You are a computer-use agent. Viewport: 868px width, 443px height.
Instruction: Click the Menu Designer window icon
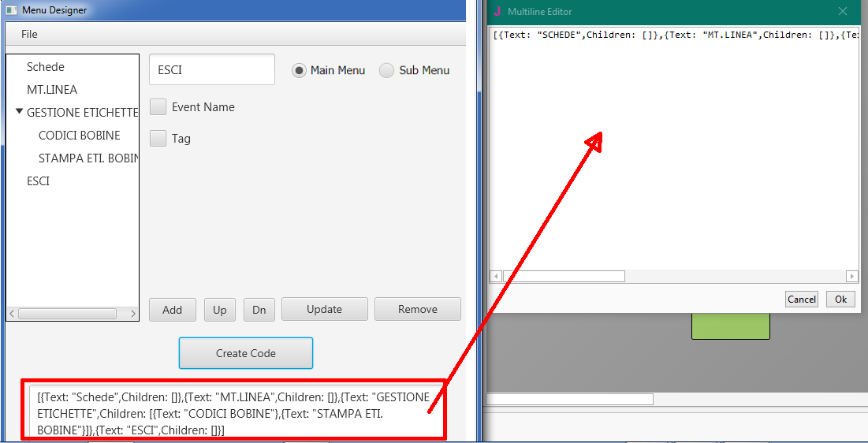click(12, 10)
